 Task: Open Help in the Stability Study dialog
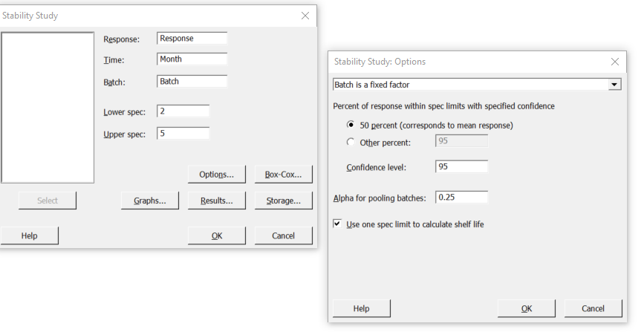tap(29, 235)
